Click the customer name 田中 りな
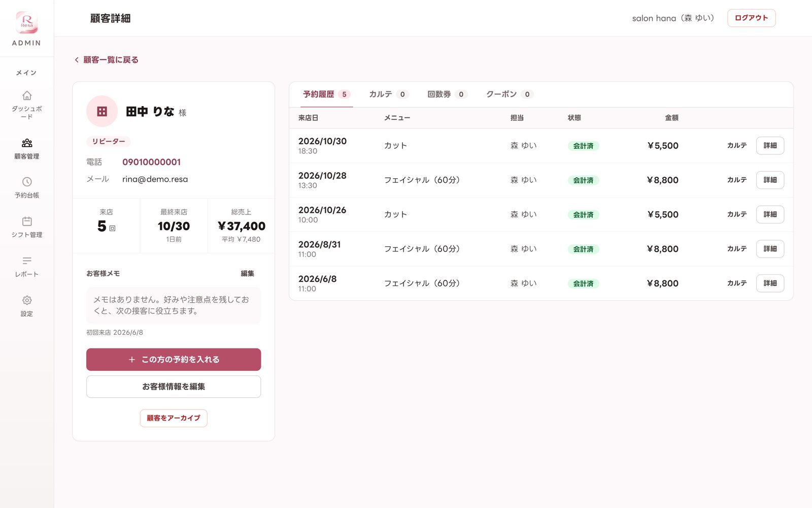 click(150, 112)
